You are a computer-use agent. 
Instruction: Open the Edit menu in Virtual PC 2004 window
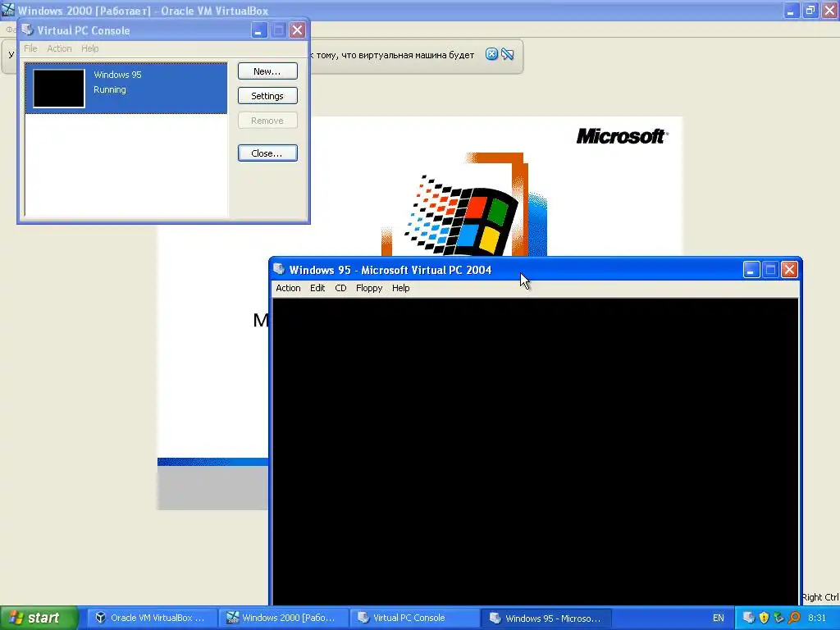(x=317, y=288)
